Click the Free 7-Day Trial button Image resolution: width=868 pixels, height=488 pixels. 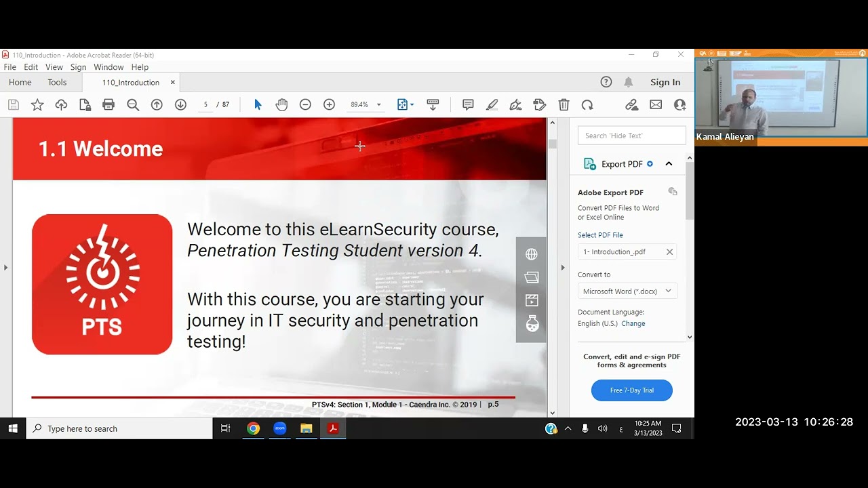click(x=632, y=390)
